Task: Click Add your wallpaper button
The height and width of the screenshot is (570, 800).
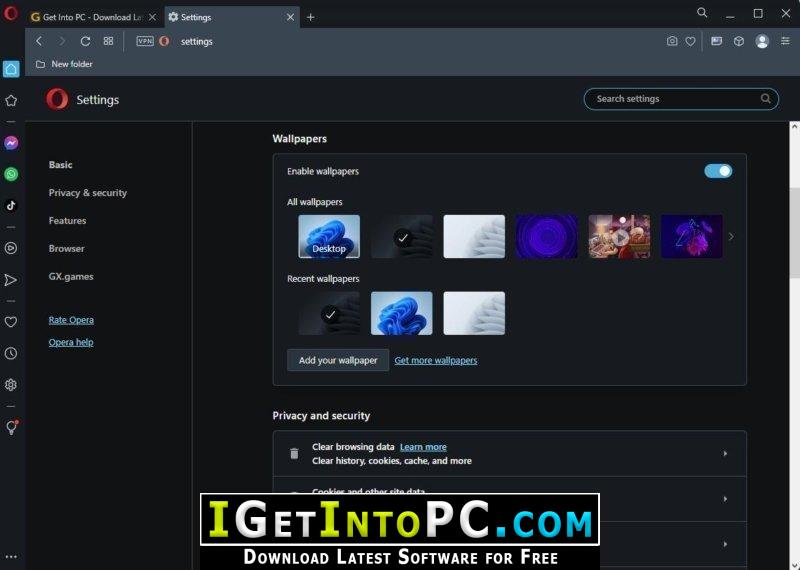Action: coord(338,360)
